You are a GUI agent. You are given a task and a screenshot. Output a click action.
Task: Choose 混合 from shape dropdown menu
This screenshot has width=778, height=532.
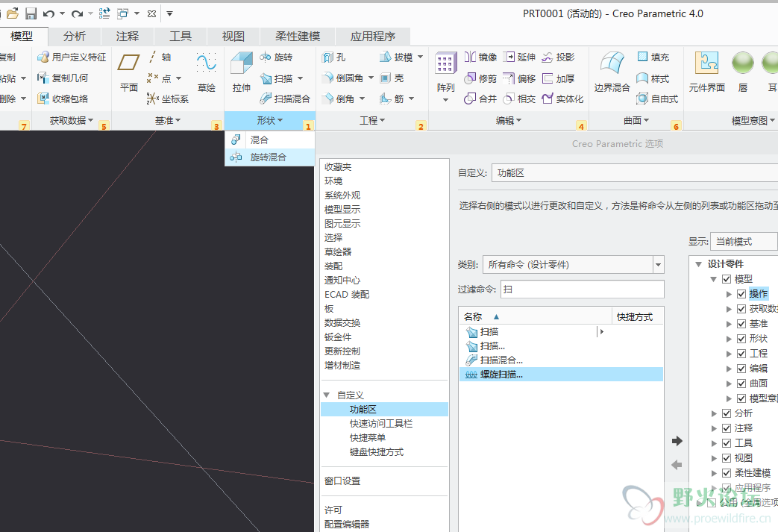[x=270, y=140]
